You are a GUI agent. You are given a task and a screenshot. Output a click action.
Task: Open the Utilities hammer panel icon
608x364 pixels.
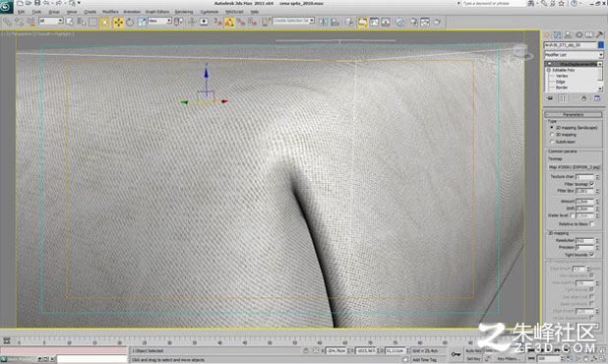(599, 35)
